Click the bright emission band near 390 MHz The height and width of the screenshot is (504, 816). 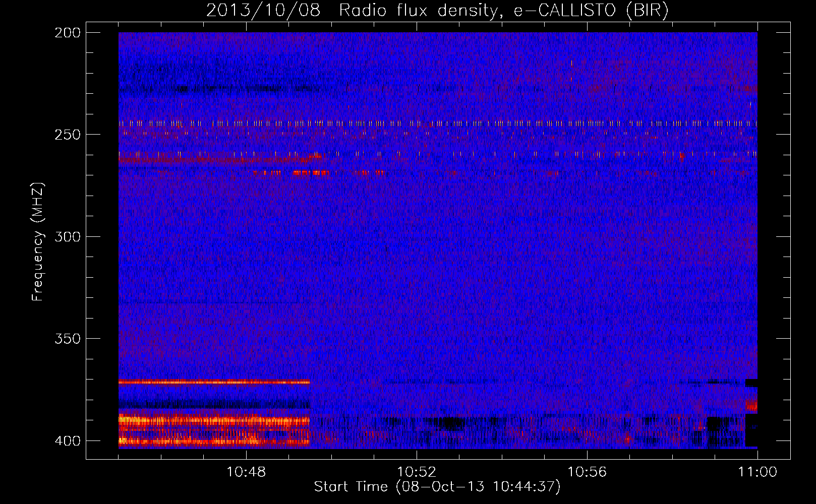coord(214,420)
